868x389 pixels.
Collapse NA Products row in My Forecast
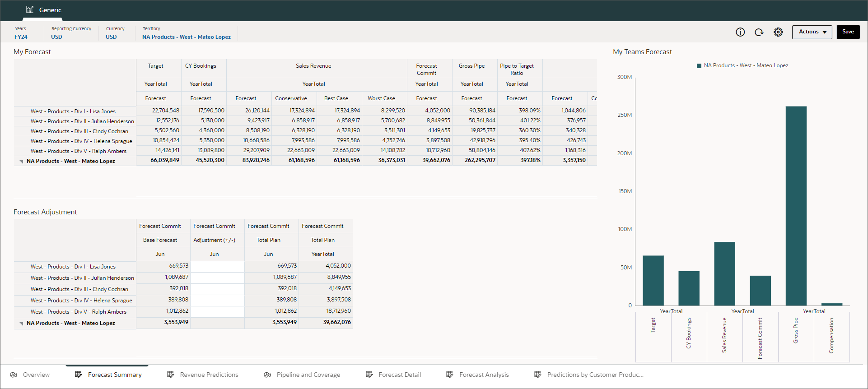pyautogui.click(x=21, y=162)
